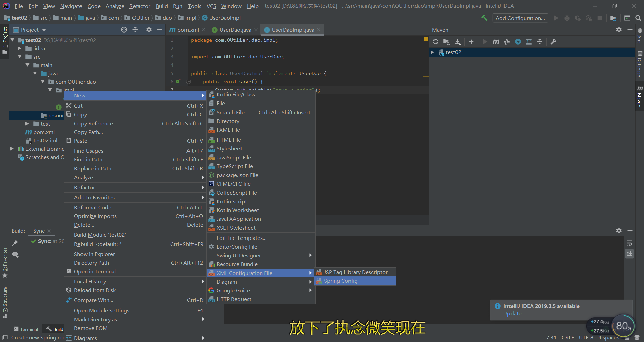The width and height of the screenshot is (644, 342).
Task: Click Update link in notification
Action: pos(514,314)
